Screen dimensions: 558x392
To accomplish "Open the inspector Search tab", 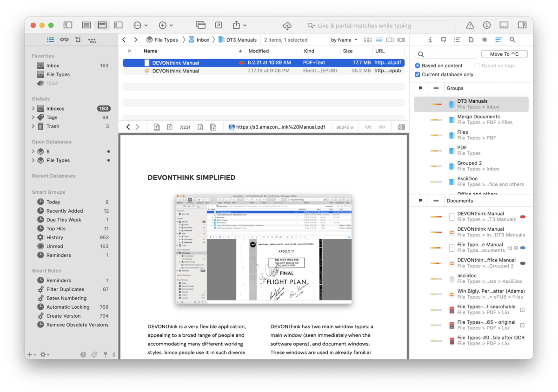I will (512, 40).
